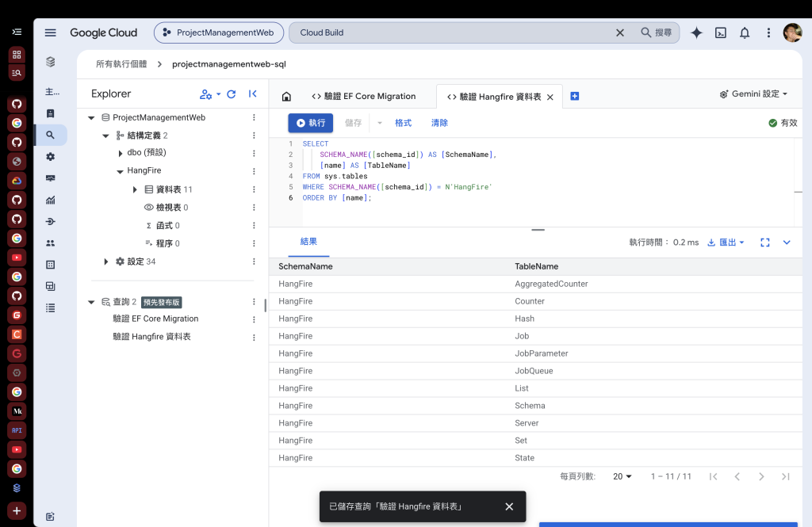Click the search magnifier button 搜尋

click(x=656, y=32)
